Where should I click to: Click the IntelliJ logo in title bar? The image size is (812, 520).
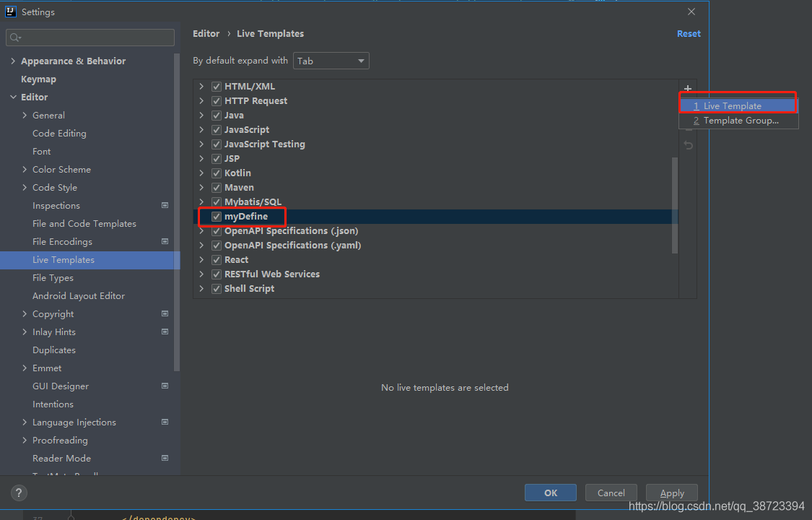point(10,12)
